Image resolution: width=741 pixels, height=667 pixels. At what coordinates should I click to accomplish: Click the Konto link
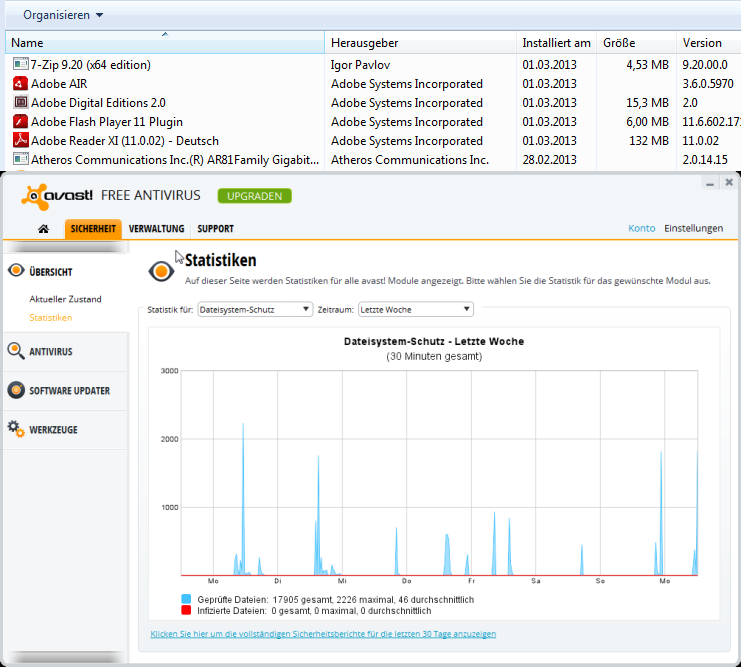click(x=641, y=228)
